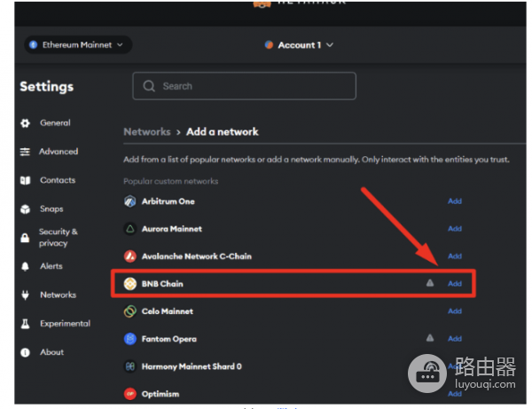Add the BNB Chain network

[454, 284]
